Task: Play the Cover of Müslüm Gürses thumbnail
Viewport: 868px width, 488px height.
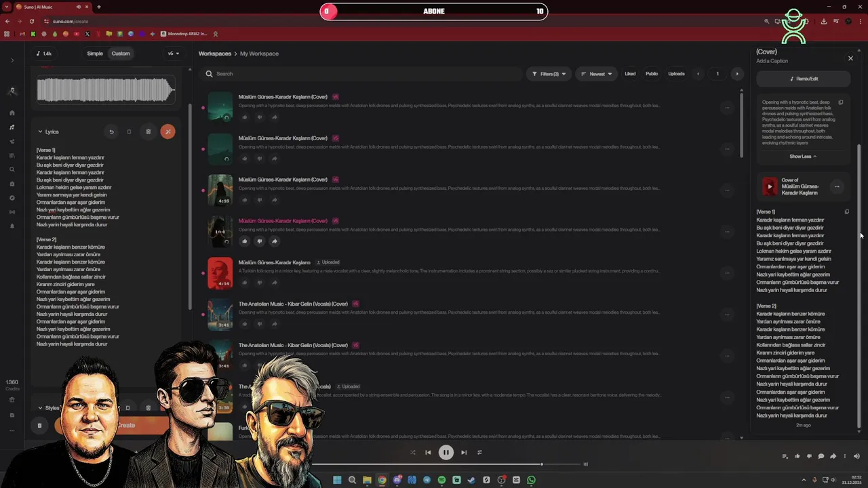Action: click(x=770, y=186)
